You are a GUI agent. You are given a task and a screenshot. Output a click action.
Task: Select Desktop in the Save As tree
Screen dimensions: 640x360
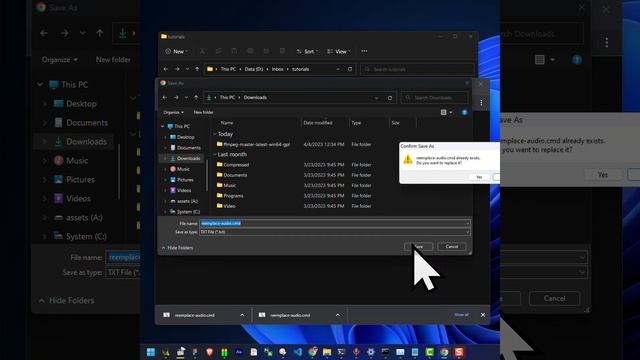(182, 137)
